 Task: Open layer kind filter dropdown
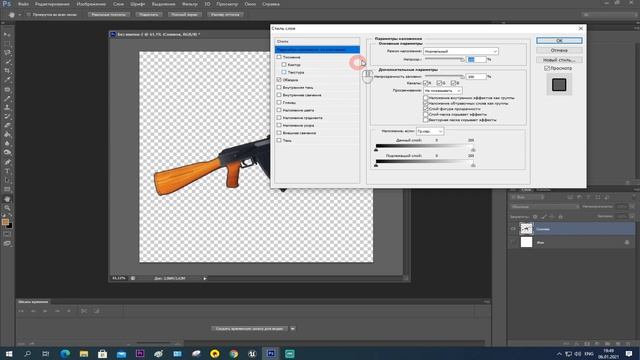(528, 198)
